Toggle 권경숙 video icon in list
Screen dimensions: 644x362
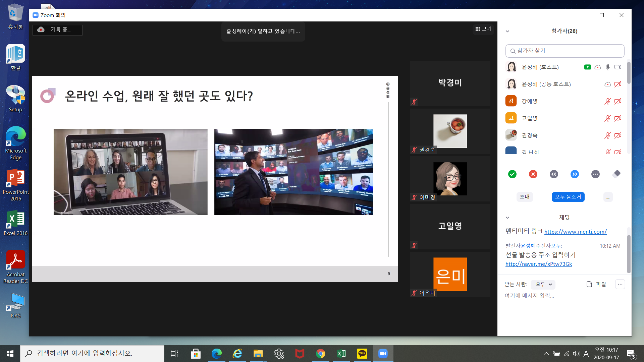pyautogui.click(x=618, y=135)
